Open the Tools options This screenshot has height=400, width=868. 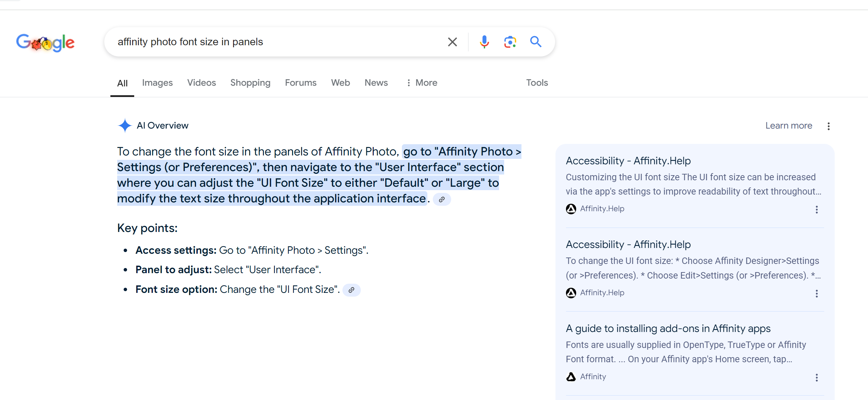coord(537,83)
